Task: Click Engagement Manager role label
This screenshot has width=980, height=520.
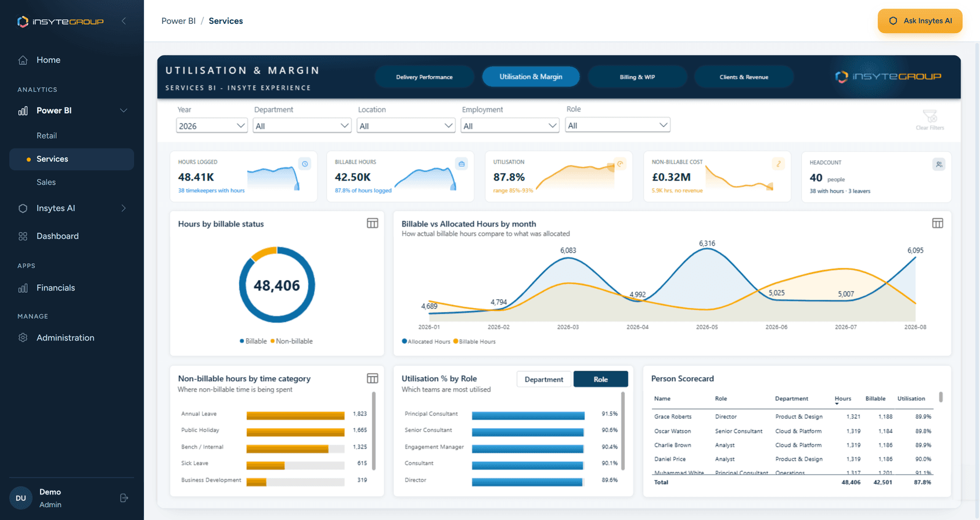Action: coord(434,447)
